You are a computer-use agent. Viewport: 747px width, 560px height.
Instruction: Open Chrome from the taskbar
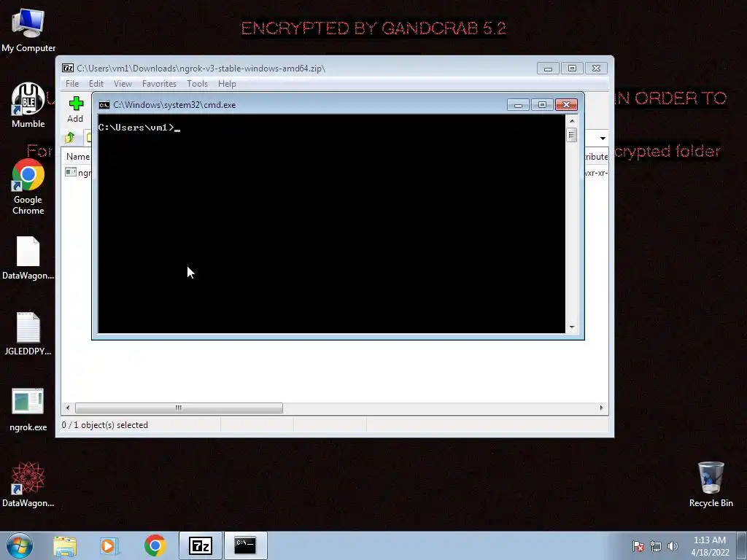155,545
